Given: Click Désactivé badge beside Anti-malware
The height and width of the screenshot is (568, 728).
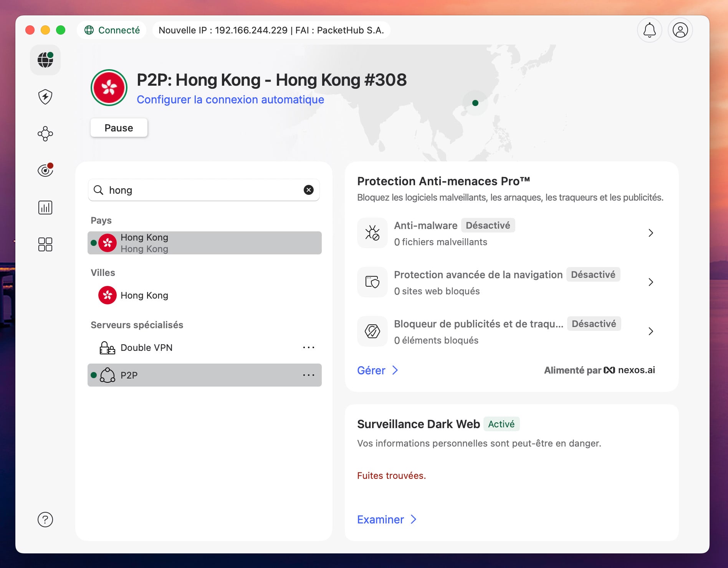Looking at the screenshot, I should pos(488,225).
